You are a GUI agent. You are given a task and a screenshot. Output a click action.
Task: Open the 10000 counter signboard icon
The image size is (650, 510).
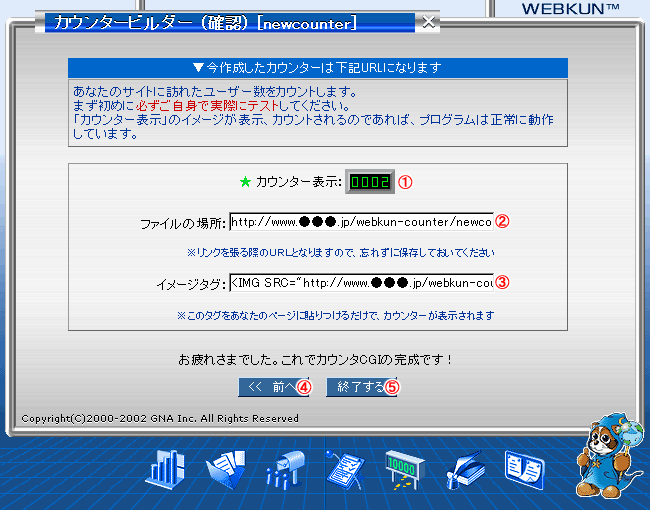pos(405,470)
